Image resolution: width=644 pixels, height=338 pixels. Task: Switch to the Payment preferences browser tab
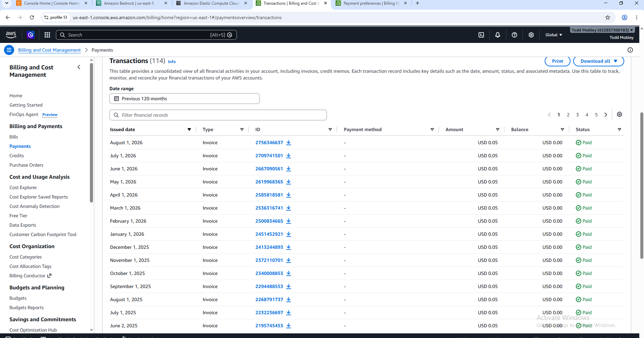[371, 3]
